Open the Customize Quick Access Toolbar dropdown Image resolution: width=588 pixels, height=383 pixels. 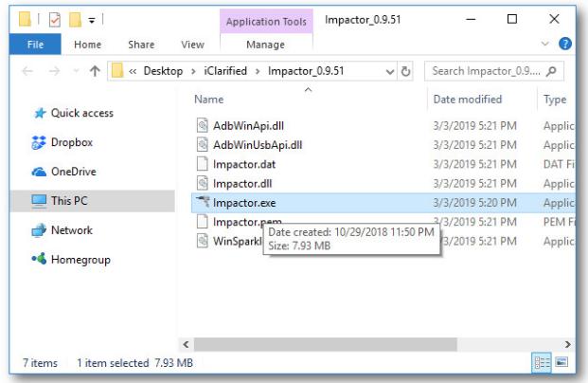pos(92,20)
